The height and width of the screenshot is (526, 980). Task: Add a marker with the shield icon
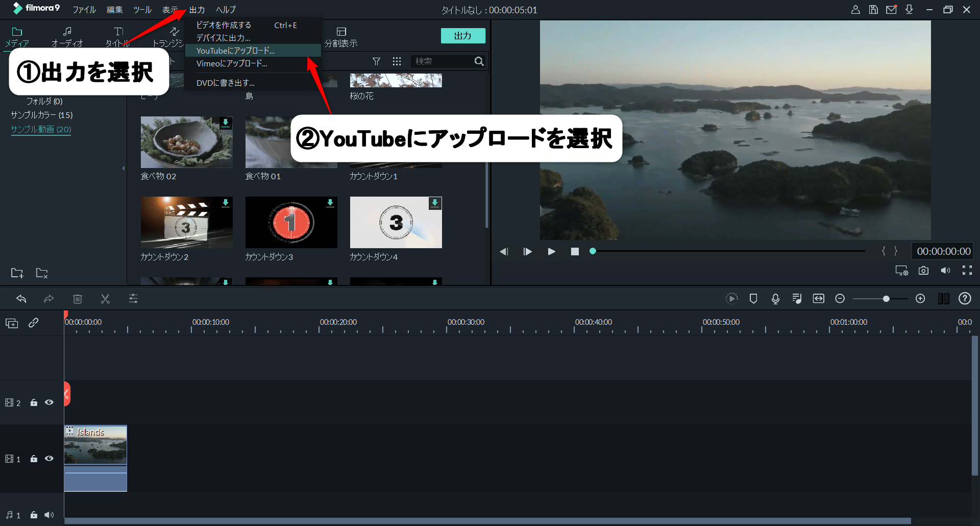pyautogui.click(x=753, y=299)
